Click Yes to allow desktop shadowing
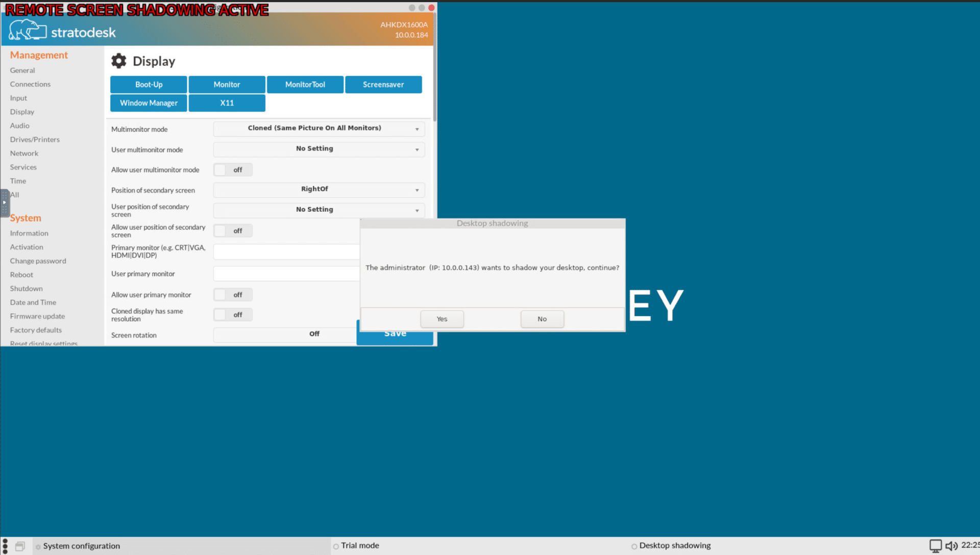Screen dimensions: 980x555 [x=442, y=318]
